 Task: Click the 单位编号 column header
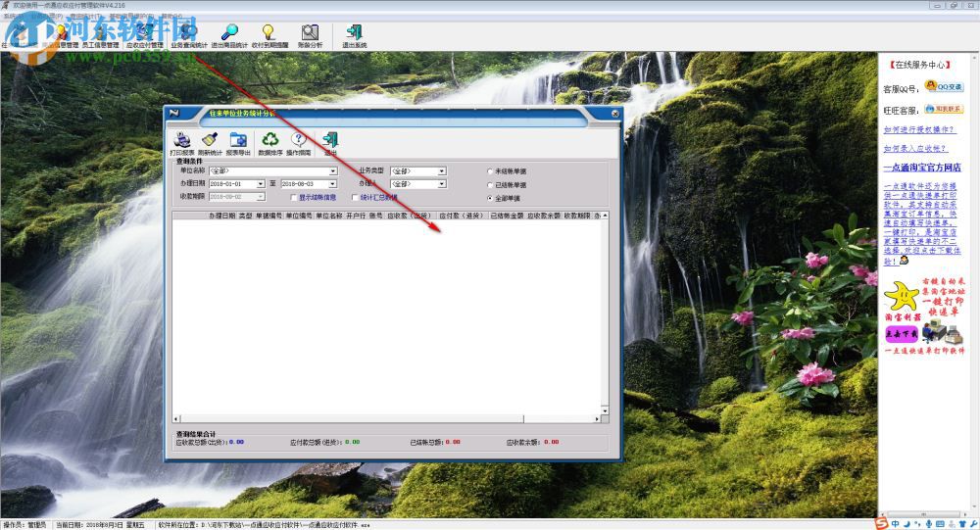[299, 215]
